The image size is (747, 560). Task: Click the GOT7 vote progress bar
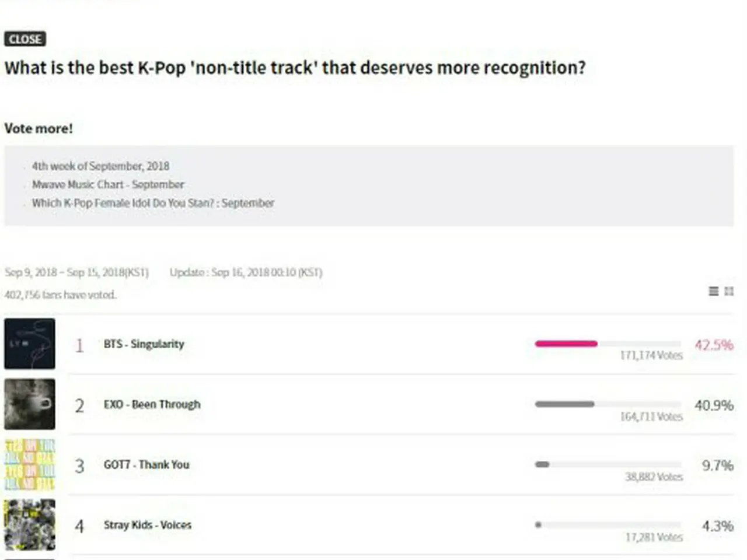(608, 464)
